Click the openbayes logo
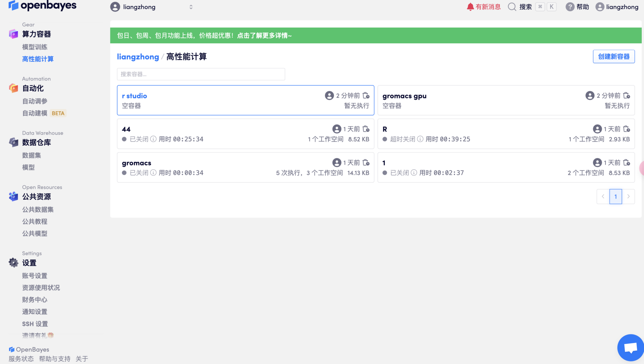This screenshot has width=644, height=364. pyautogui.click(x=42, y=6)
